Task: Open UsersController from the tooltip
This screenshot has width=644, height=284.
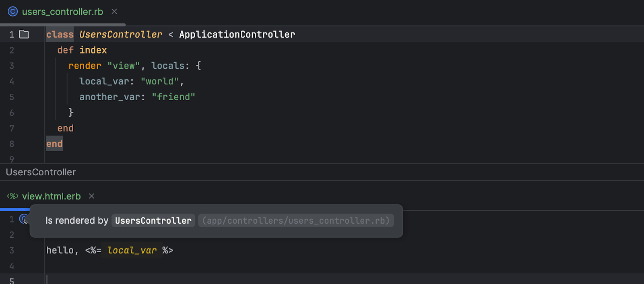Action: [153, 221]
